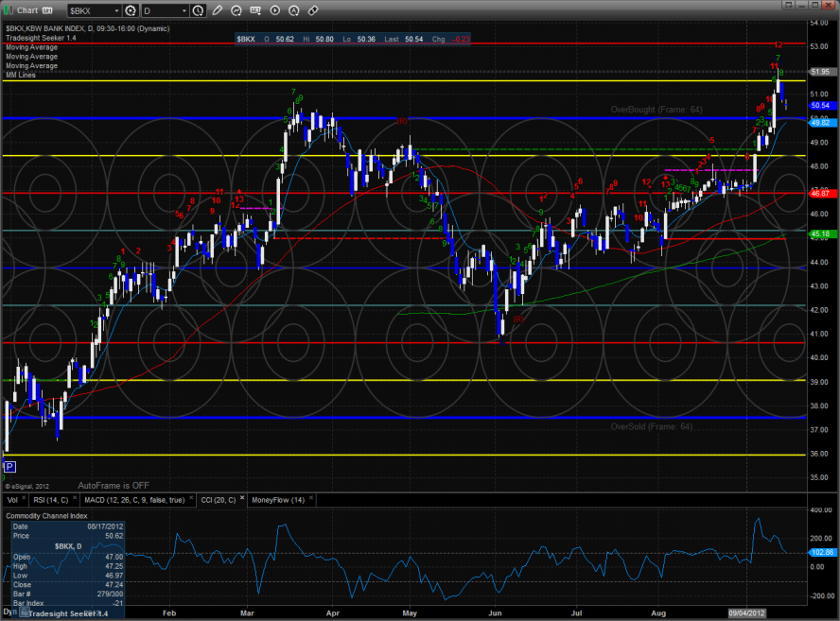Click the MM Lines study label

(18, 74)
